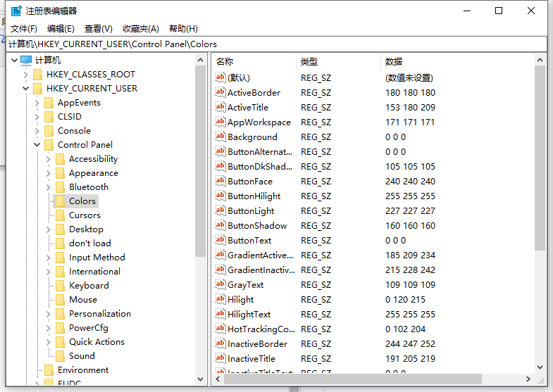Click the folder icon next to Desktop
The width and height of the screenshot is (553, 392).
coord(60,229)
